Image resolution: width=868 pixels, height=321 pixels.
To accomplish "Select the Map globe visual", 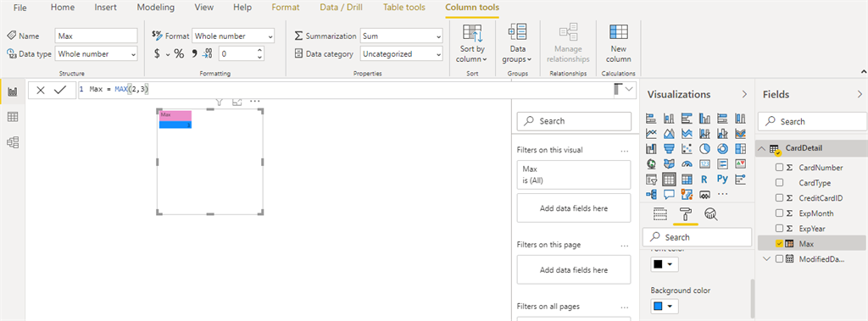I will 651,163.
